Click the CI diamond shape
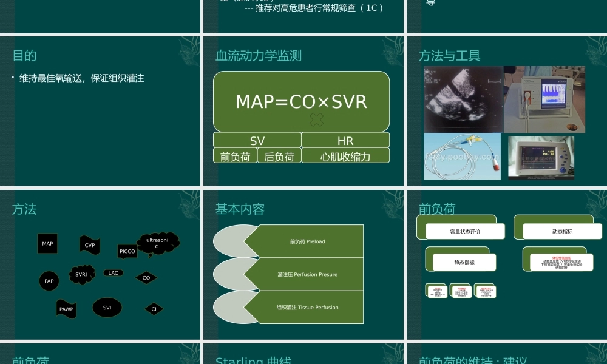 pos(154,308)
